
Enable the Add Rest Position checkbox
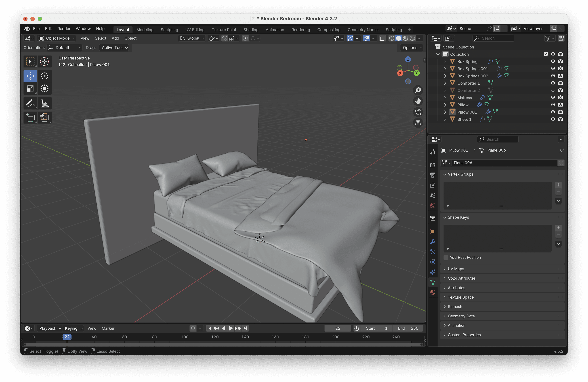[446, 257]
